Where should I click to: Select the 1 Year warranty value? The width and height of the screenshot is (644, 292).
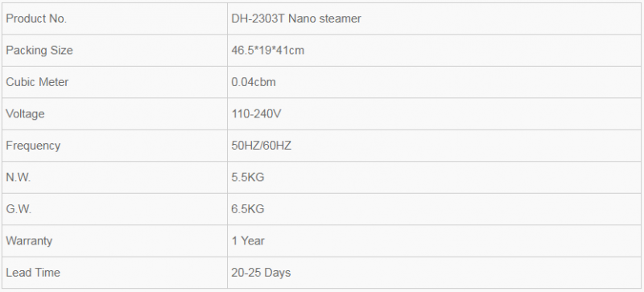(248, 241)
